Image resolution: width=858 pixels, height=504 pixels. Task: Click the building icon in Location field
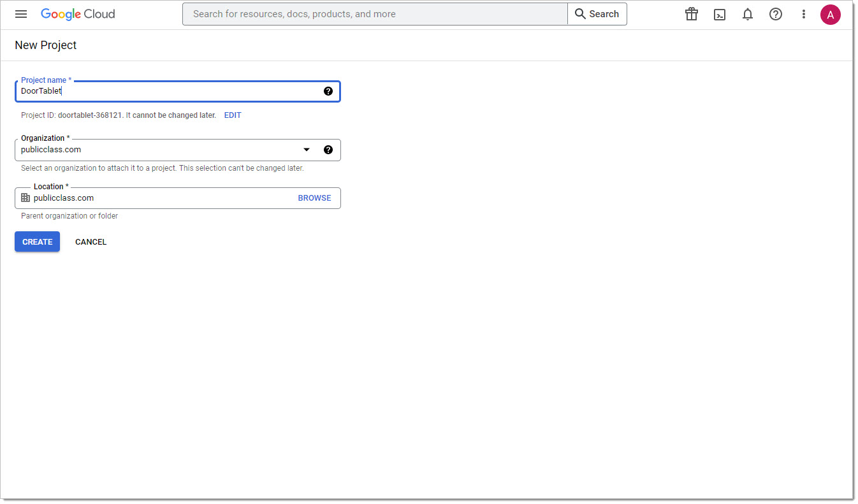[25, 198]
